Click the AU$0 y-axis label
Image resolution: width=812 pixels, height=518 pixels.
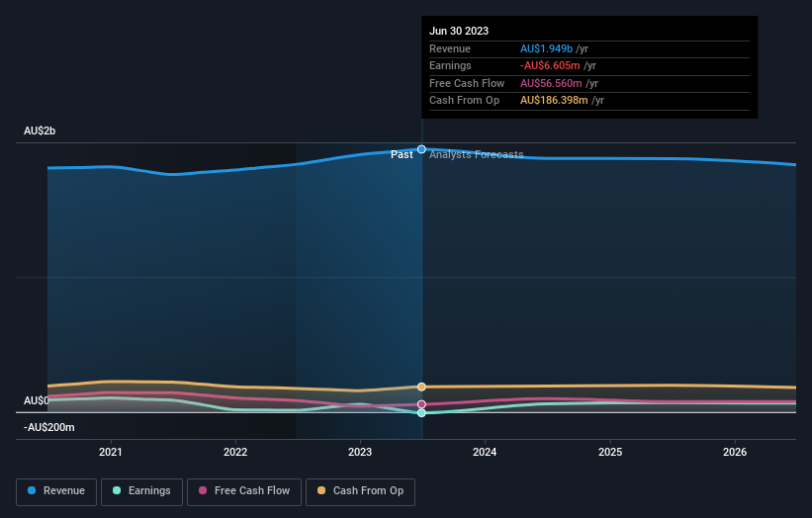pos(37,401)
